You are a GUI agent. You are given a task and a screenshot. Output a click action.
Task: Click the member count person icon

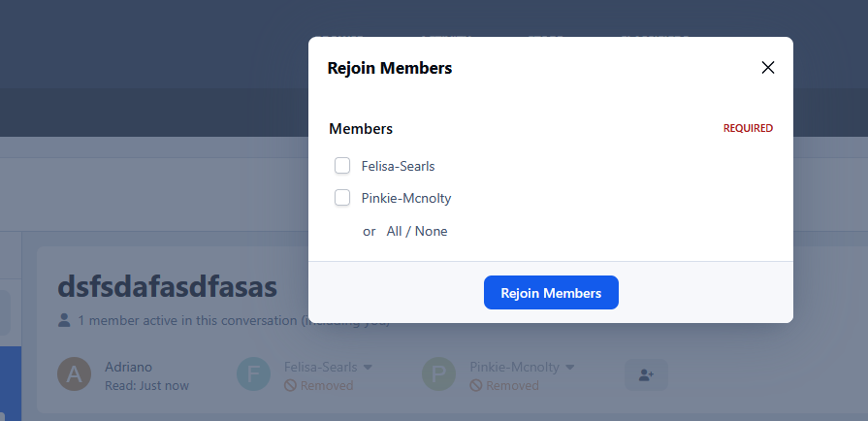click(x=64, y=319)
